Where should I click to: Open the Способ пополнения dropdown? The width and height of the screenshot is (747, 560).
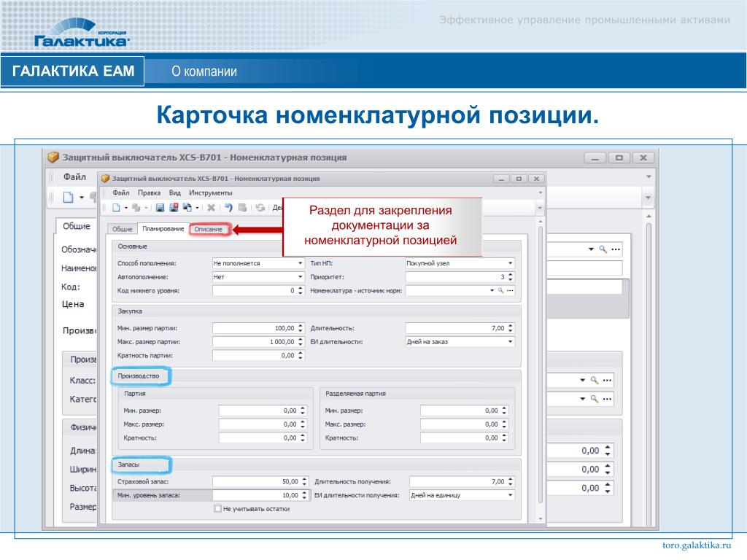[300, 263]
